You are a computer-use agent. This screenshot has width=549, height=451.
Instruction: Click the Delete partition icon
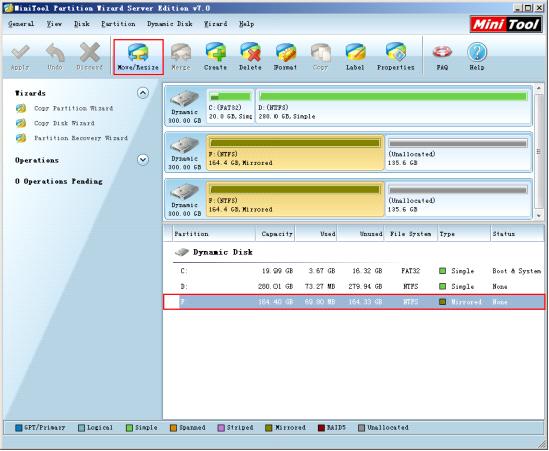coord(250,56)
